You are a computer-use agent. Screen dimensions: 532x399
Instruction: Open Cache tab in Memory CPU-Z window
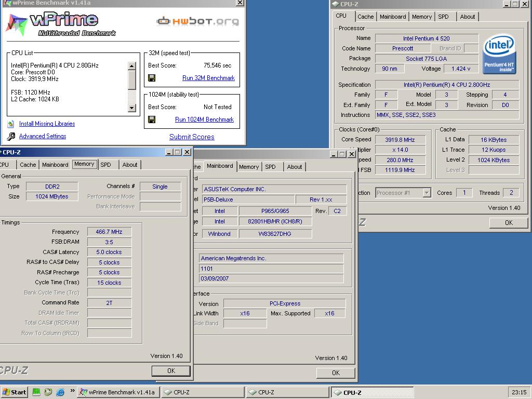coord(28,165)
